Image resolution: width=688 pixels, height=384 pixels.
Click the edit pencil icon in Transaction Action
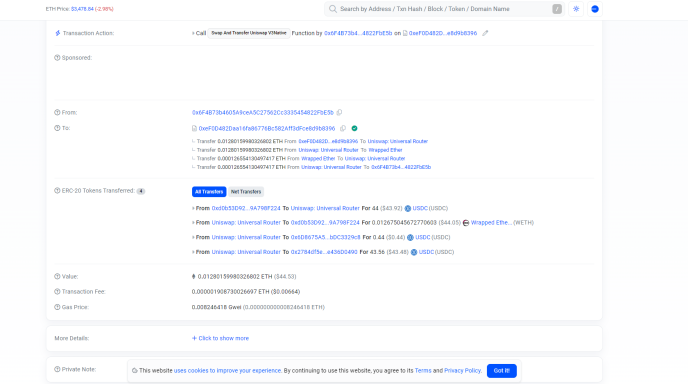(485, 33)
